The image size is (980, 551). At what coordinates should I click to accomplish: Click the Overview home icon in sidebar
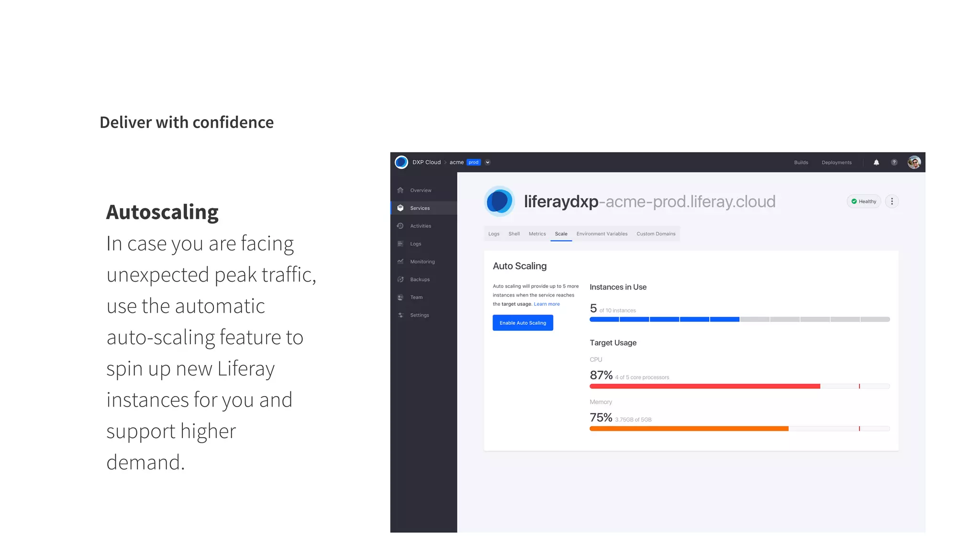[x=401, y=190]
